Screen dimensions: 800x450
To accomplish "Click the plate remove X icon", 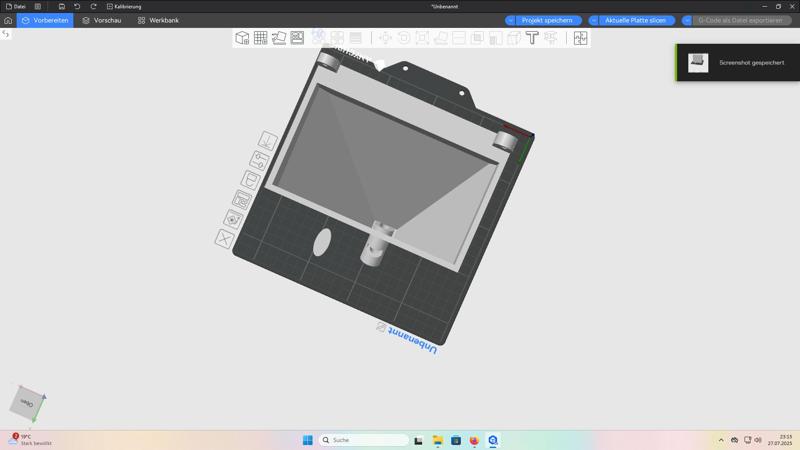I will [x=224, y=238].
